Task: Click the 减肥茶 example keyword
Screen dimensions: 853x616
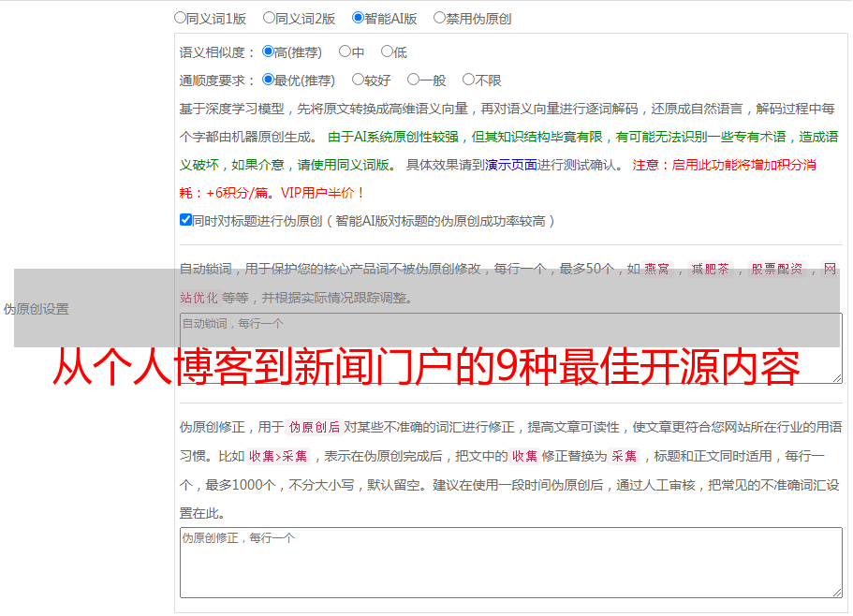Action: pyautogui.click(x=710, y=269)
